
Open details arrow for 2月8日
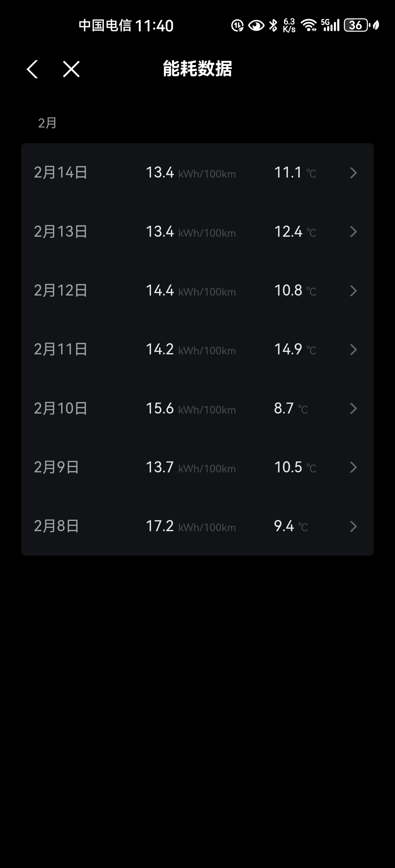point(353,526)
